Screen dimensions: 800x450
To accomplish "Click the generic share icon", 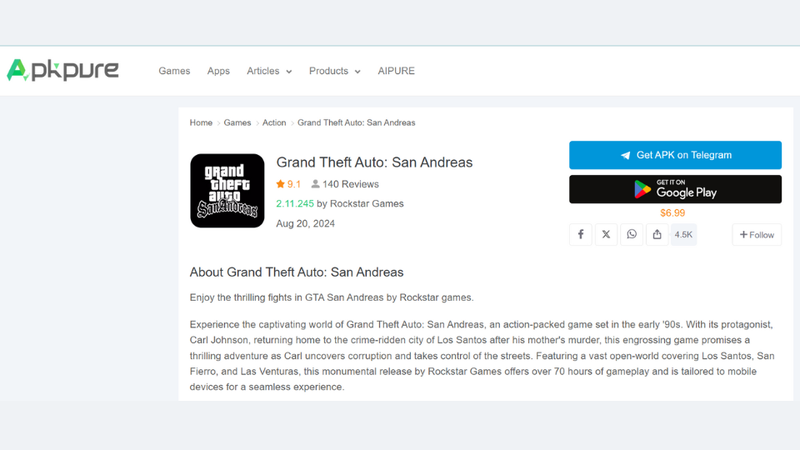I will tap(657, 235).
